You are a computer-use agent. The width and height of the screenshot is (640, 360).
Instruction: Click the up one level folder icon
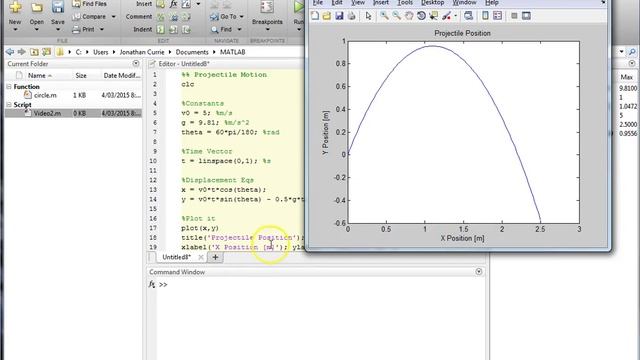pos(34,52)
